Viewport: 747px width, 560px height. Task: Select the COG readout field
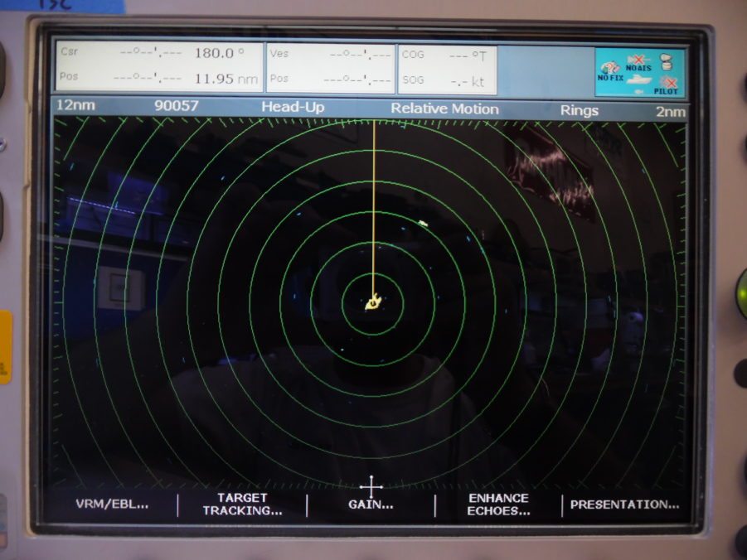point(447,56)
